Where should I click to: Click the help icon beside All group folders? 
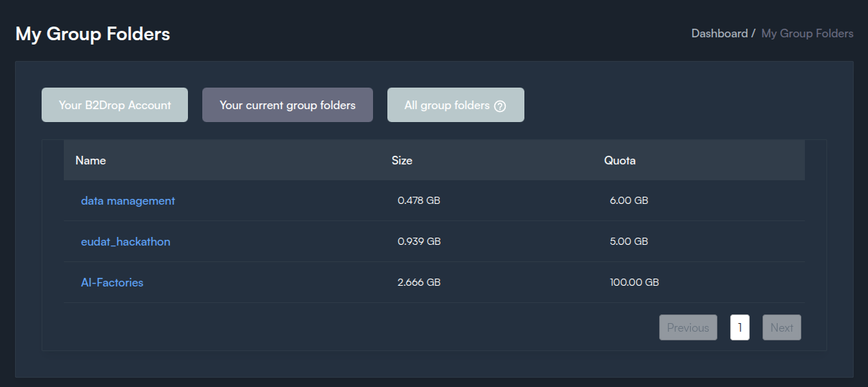[501, 106]
